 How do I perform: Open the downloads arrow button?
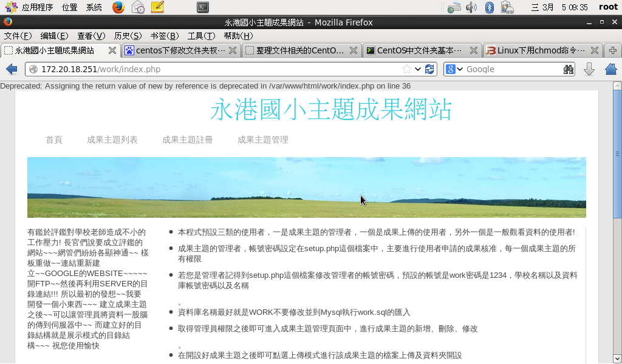point(589,69)
